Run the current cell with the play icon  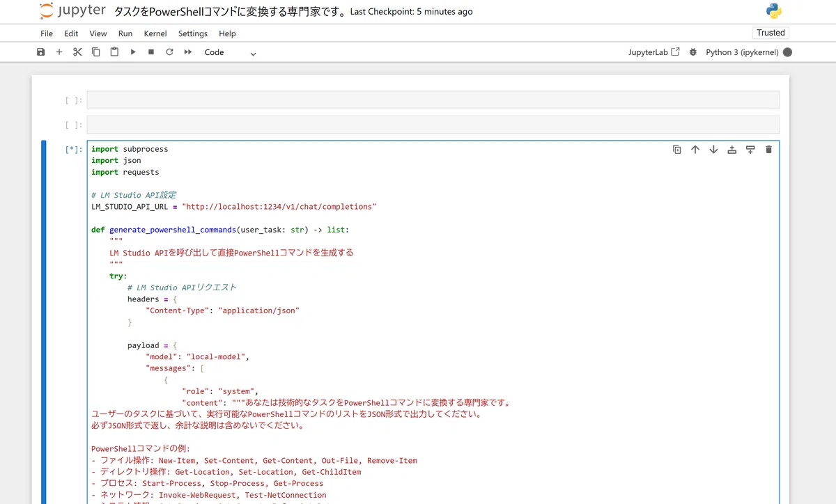coord(133,52)
